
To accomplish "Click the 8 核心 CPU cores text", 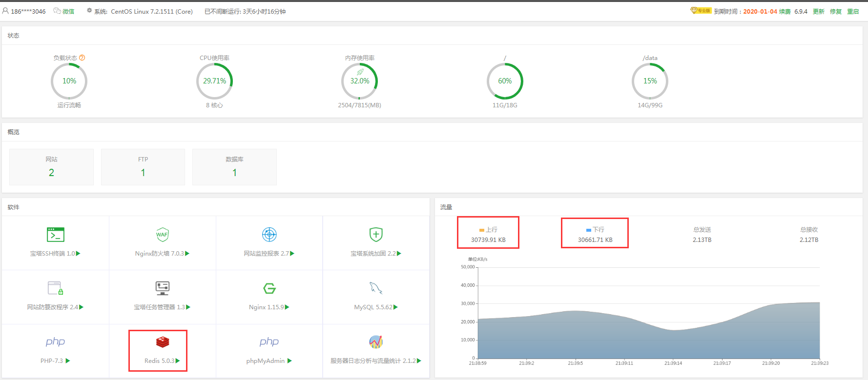I will [x=214, y=105].
